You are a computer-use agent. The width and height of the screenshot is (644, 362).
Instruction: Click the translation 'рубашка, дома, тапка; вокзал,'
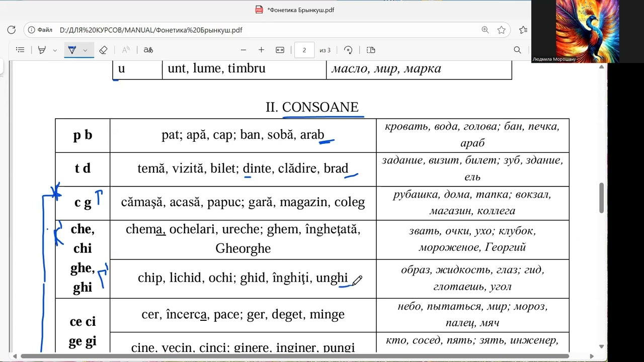472,195
